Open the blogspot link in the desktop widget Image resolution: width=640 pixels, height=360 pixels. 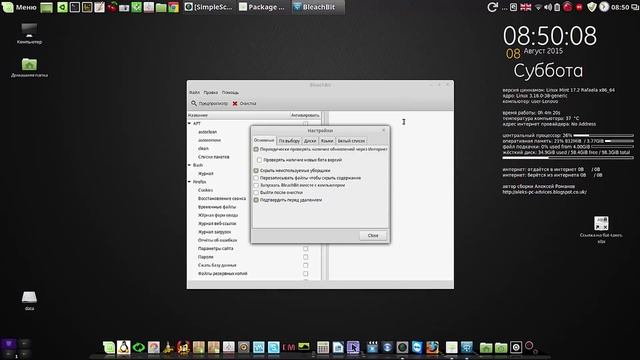click(x=544, y=192)
